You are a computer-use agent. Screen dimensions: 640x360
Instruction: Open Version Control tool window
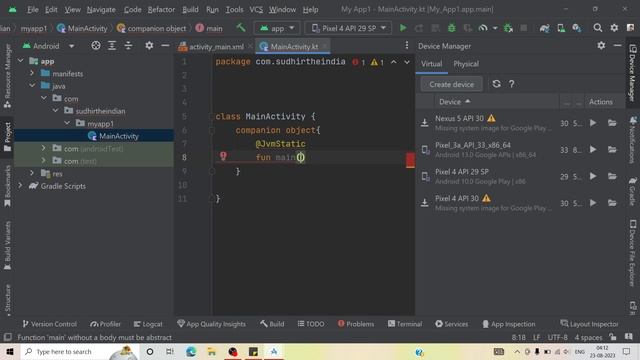click(49, 324)
